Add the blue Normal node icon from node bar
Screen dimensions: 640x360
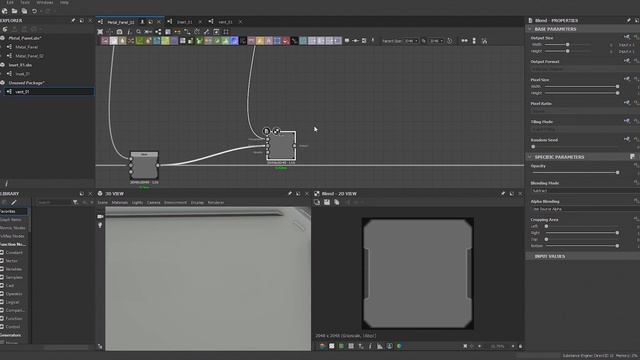234,40
